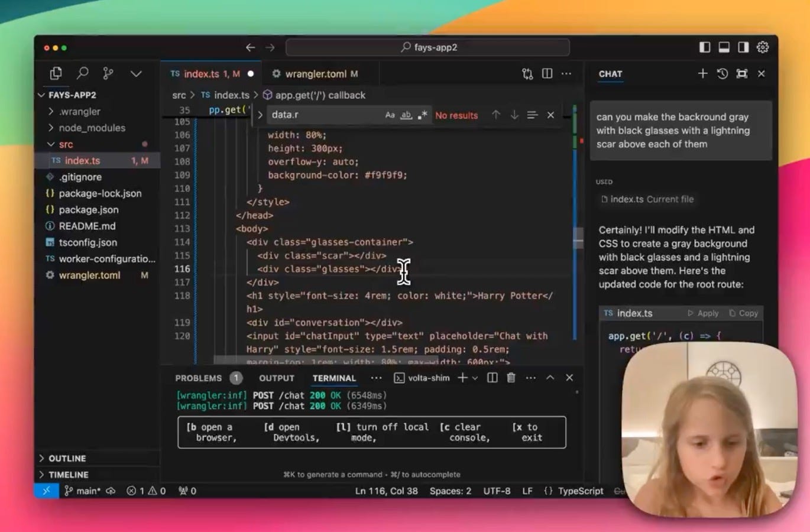Close the Chat panel
The image size is (810, 532).
(x=762, y=74)
